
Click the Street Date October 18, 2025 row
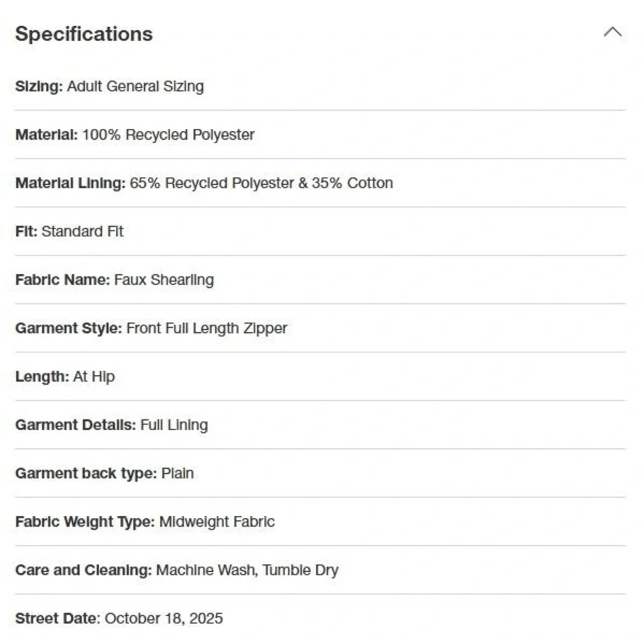click(x=320, y=618)
